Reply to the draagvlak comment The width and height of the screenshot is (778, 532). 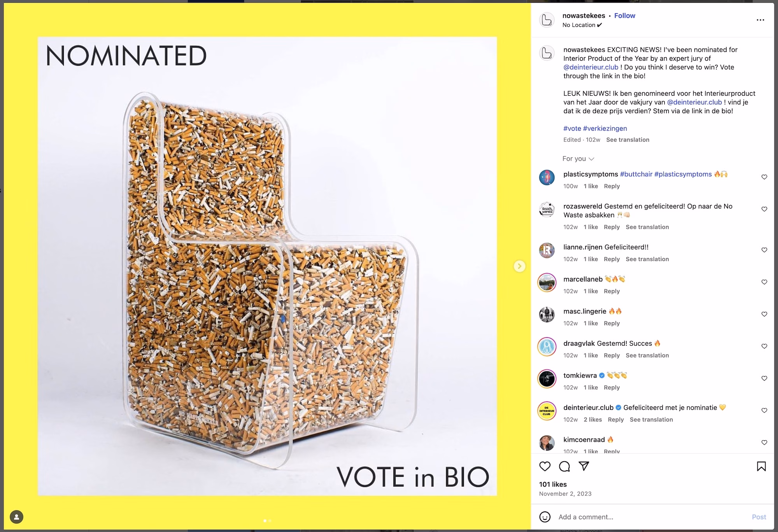(x=612, y=355)
